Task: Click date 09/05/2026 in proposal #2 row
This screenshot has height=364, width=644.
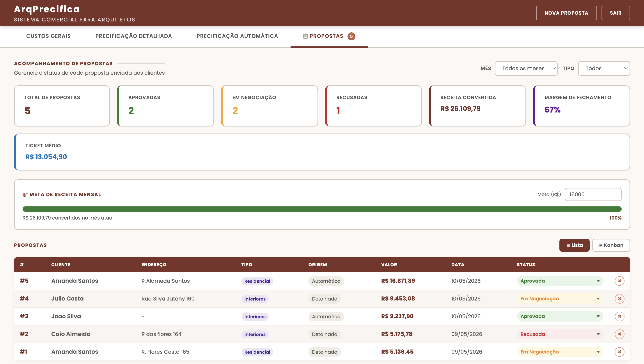Action: [x=467, y=334]
